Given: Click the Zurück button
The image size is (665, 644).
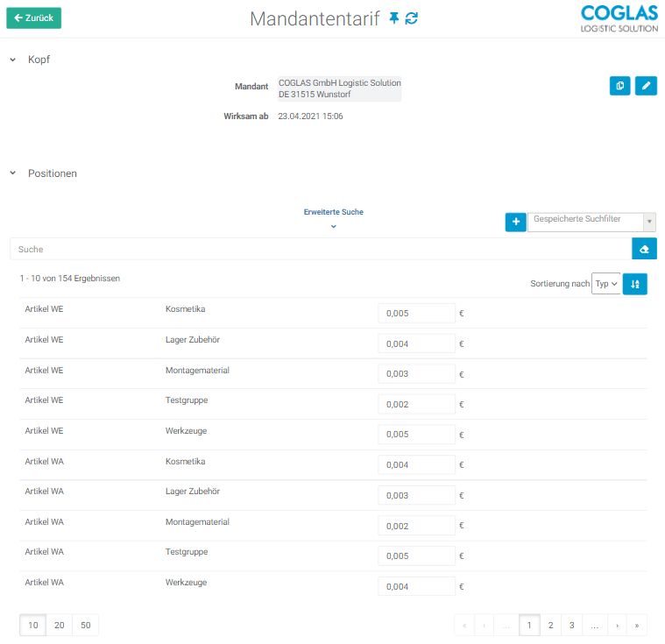Looking at the screenshot, I should click(34, 18).
